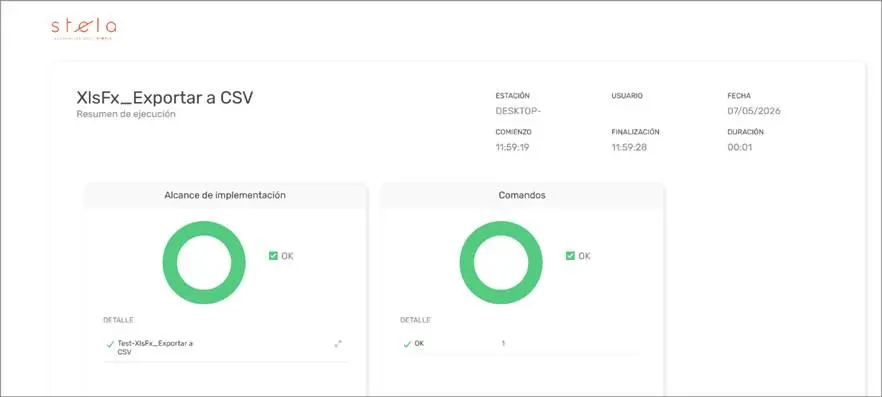
Task: Click the Alcance de implementación panel header
Action: (225, 195)
